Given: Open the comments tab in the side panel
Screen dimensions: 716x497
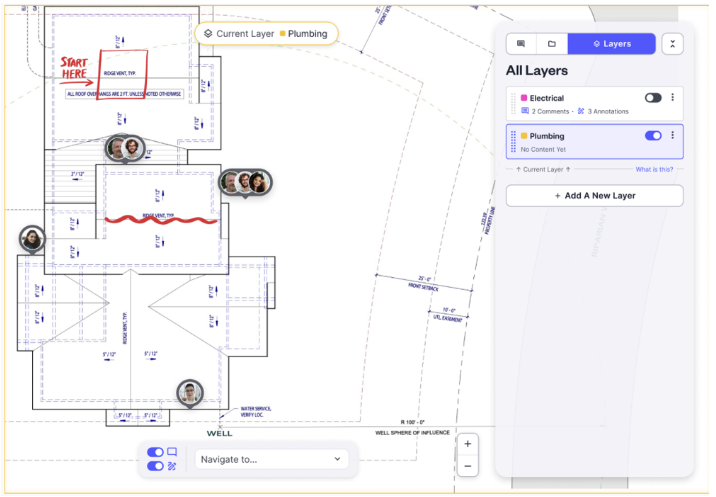Looking at the screenshot, I should pos(521,44).
